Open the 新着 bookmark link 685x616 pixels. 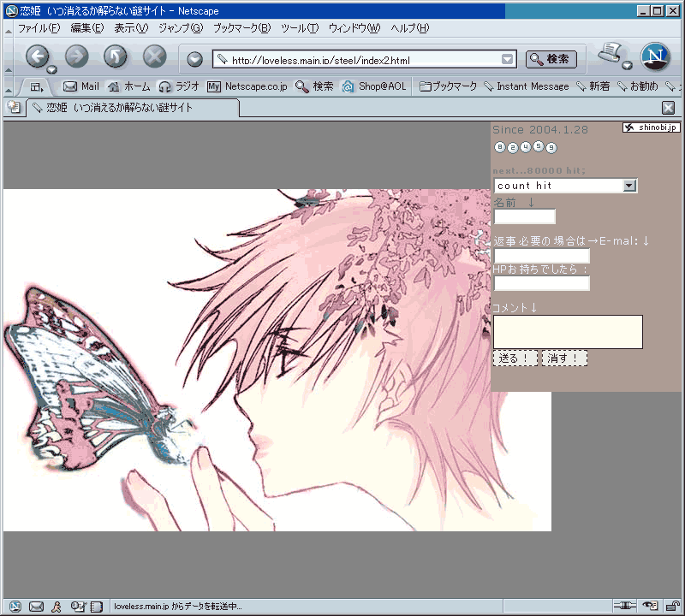click(593, 86)
